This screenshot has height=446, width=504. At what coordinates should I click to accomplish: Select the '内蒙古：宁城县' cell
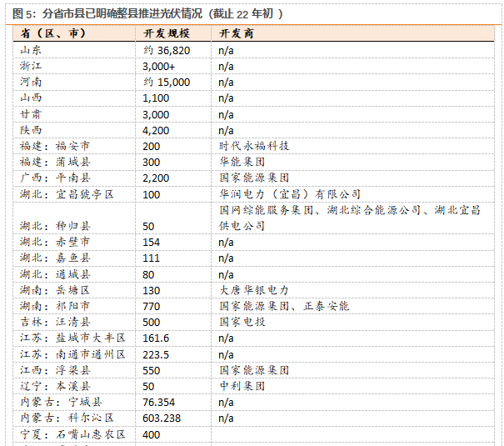(61, 402)
